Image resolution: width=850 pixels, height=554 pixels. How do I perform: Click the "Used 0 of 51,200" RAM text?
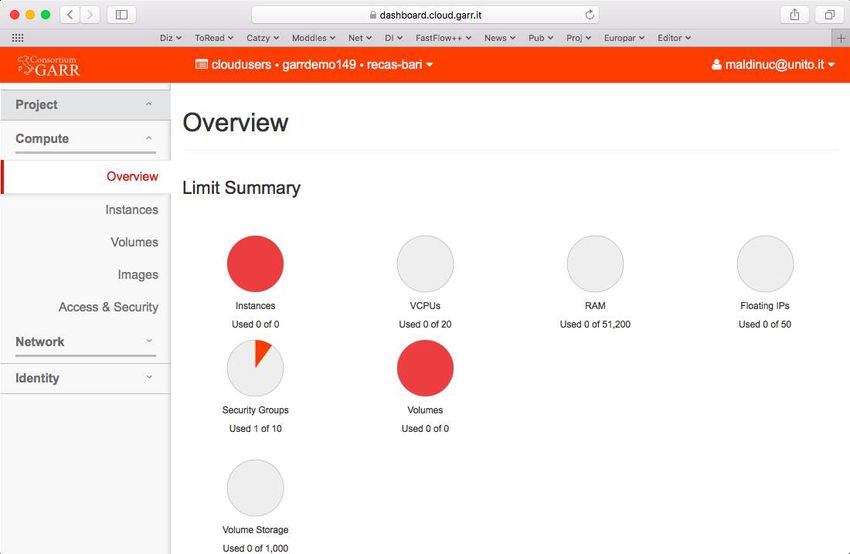(595, 324)
